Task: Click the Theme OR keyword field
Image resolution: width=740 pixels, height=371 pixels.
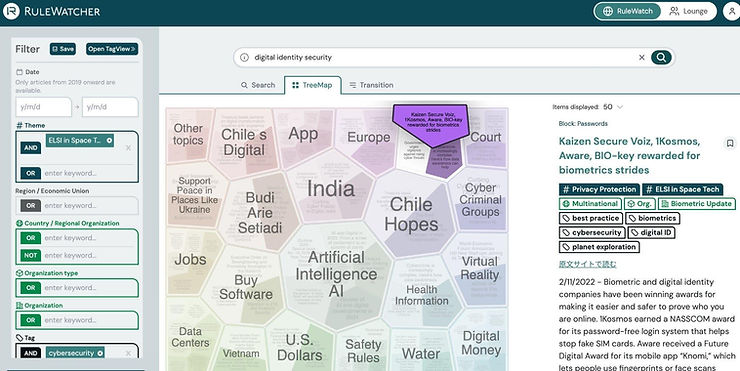Action: pyautogui.click(x=89, y=173)
